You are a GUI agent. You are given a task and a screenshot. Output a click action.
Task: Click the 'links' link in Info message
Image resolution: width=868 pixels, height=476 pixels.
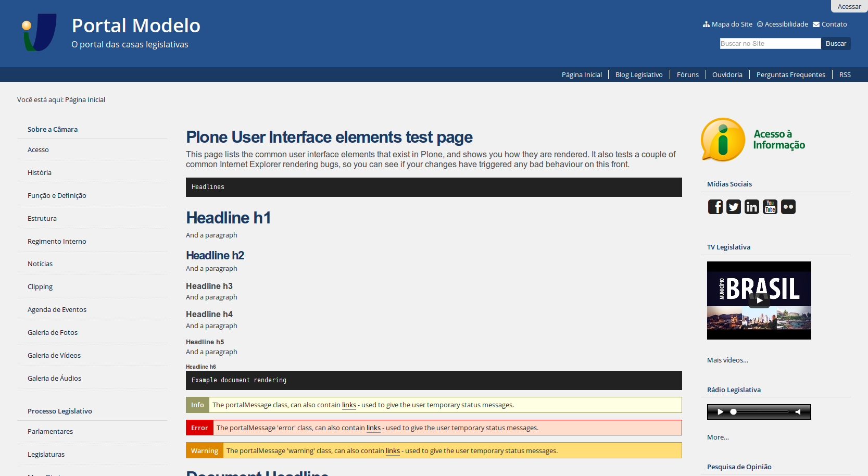tap(349, 405)
